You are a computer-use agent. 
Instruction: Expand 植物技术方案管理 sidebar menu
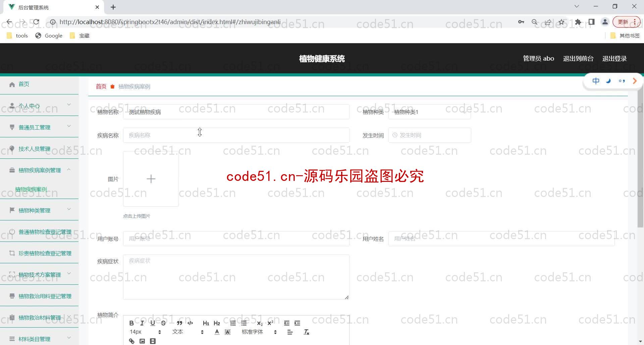pos(39,275)
